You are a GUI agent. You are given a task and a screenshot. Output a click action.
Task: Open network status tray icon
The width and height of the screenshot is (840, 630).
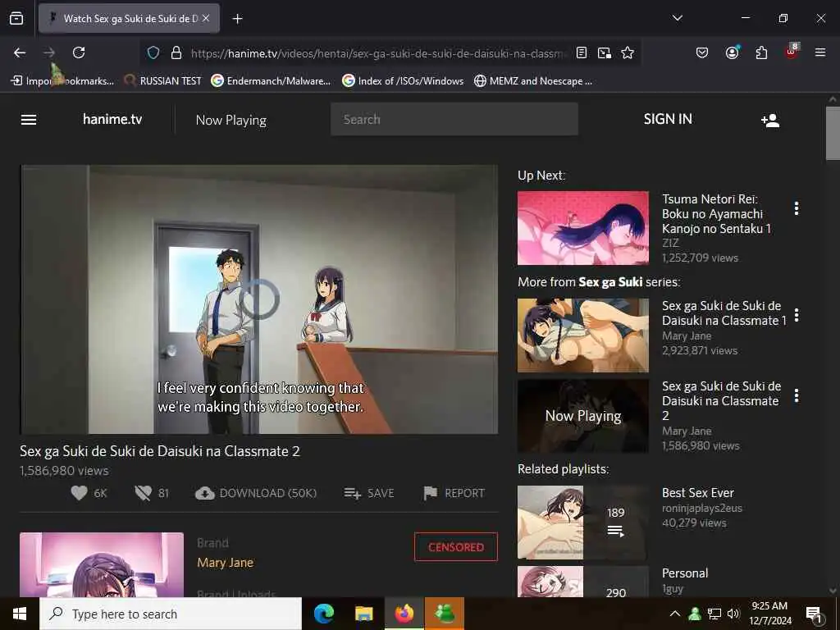point(714,614)
